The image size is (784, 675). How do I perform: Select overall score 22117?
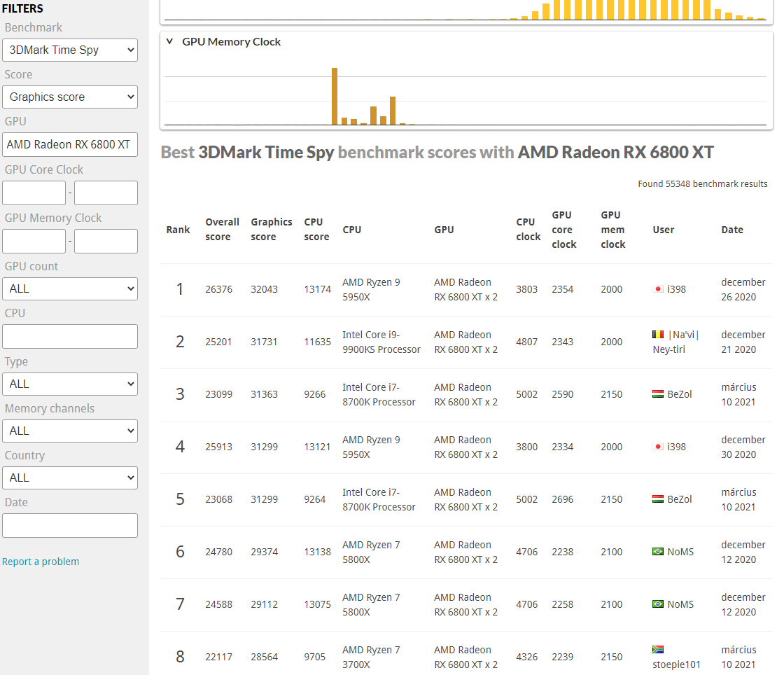point(219,657)
